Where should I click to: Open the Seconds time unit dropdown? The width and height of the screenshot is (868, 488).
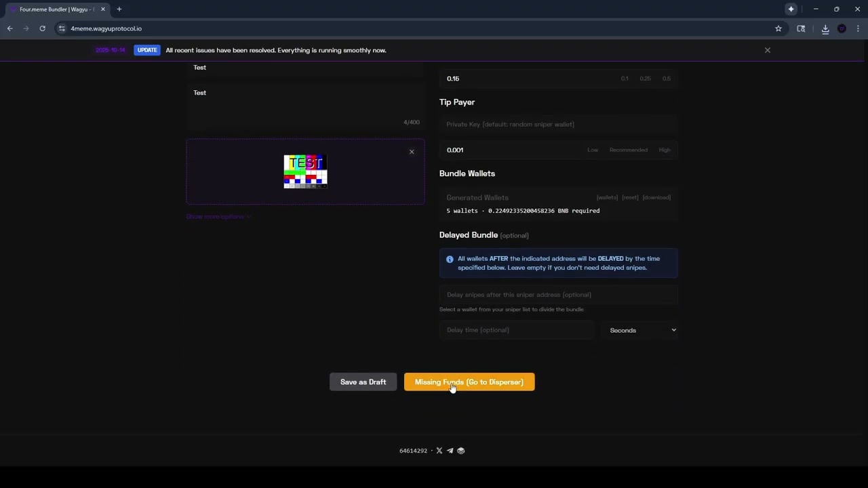[x=639, y=330]
